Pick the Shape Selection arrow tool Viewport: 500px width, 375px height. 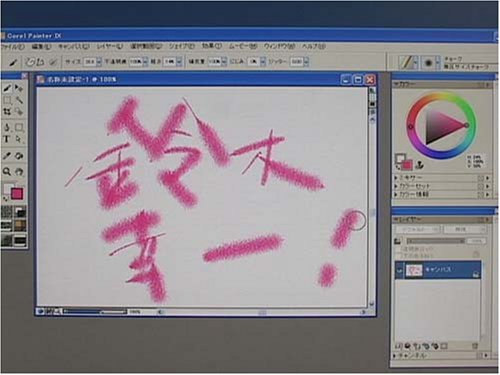19,139
